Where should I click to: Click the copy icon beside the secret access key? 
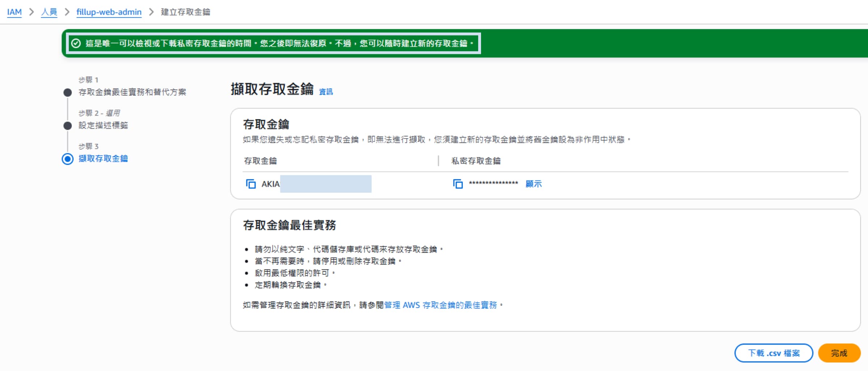pos(458,184)
